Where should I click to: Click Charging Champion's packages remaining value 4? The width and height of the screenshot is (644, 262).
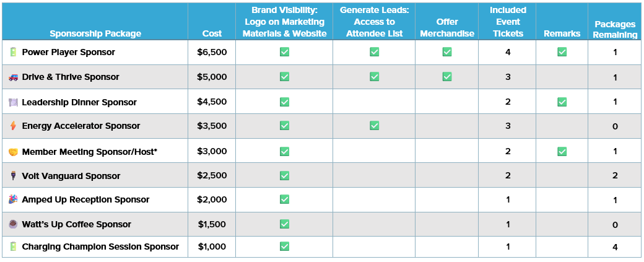point(615,247)
